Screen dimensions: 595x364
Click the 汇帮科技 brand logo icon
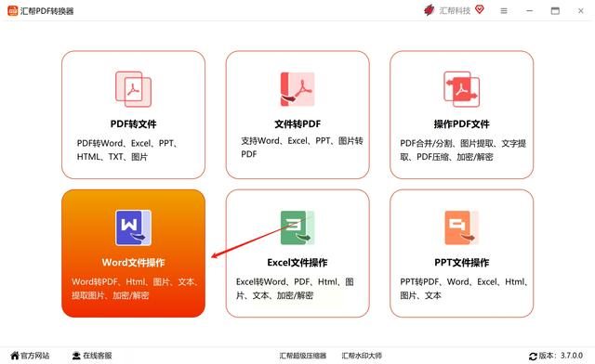tap(430, 10)
